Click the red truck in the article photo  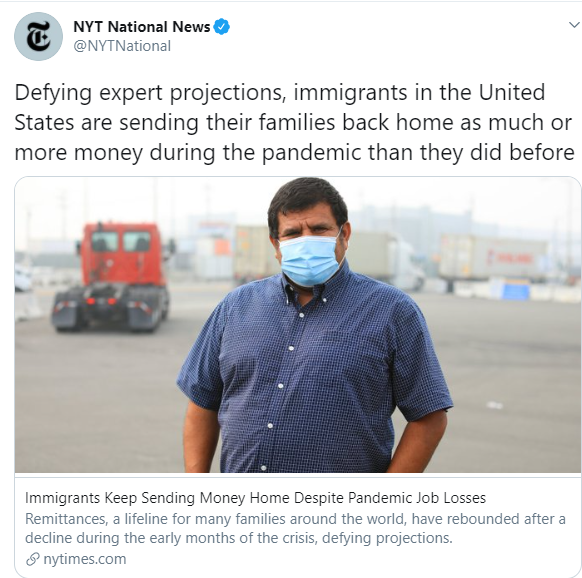tap(111, 277)
